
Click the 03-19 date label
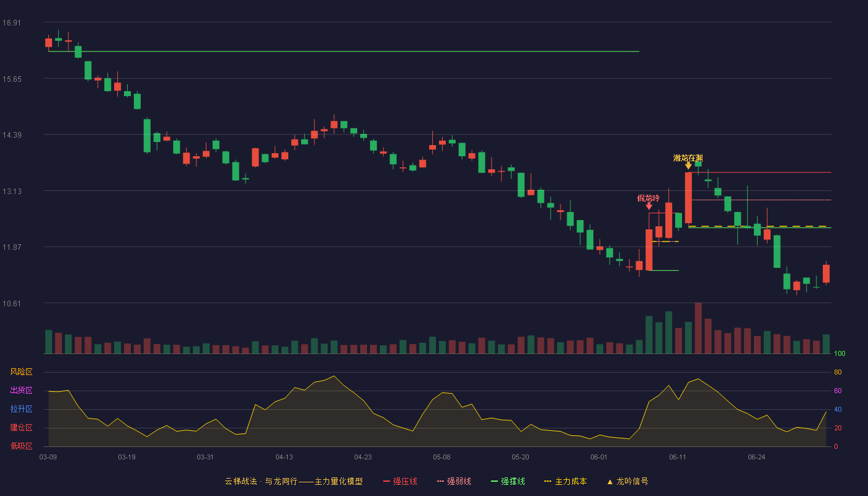pos(126,457)
